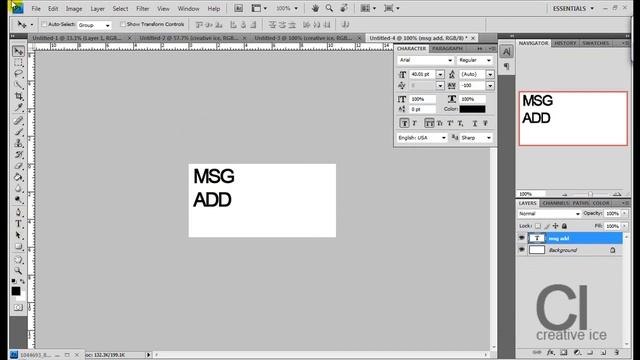The width and height of the screenshot is (640, 360).
Task: Select the History Brush tool
Action: point(18,155)
